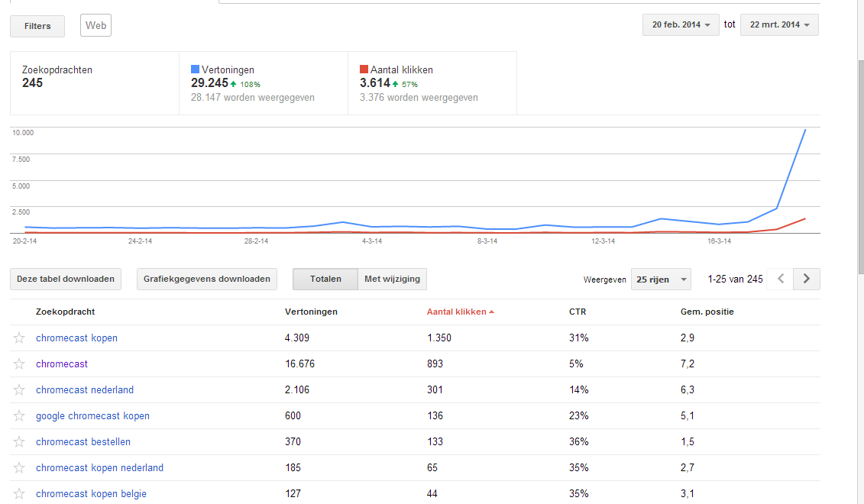Open 'chromecast kopen' query link
This screenshot has height=504, width=864.
point(76,338)
